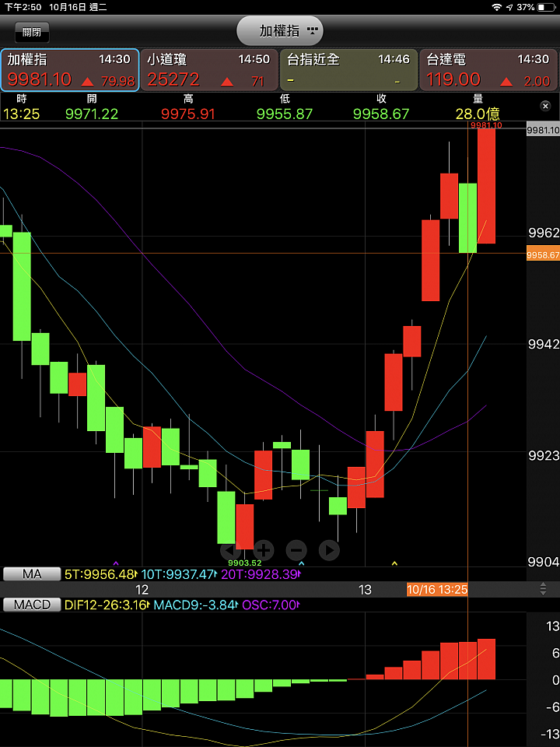The height and width of the screenshot is (747, 560).
Task: Tap the 9981.10 current price axis label
Action: coord(543,130)
